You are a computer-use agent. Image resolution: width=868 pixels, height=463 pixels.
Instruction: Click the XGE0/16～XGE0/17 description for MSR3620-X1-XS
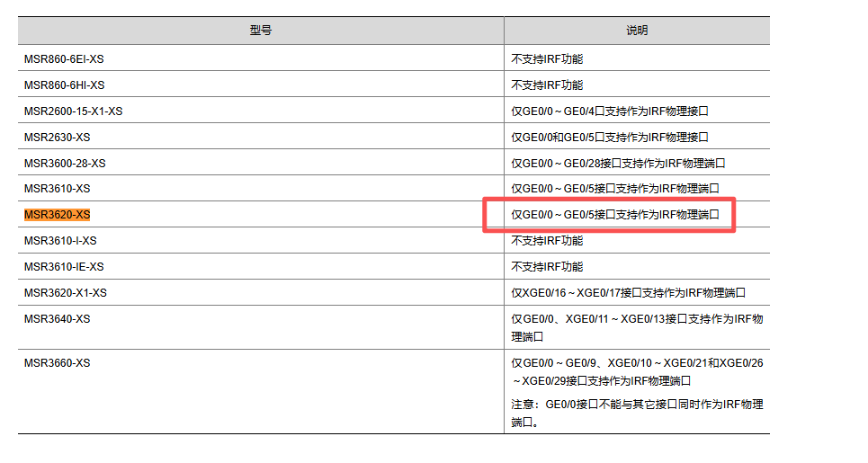tap(629, 292)
